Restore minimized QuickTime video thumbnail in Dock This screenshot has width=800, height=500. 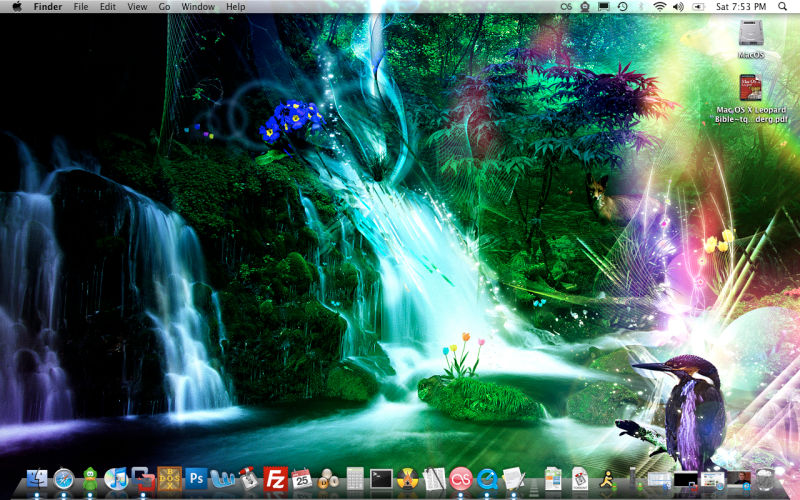click(739, 480)
